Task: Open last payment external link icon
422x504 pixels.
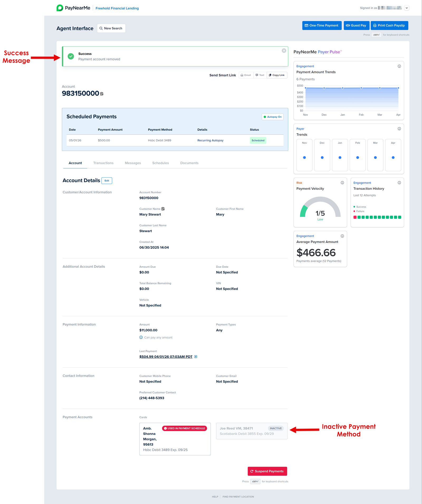Action: click(196, 356)
